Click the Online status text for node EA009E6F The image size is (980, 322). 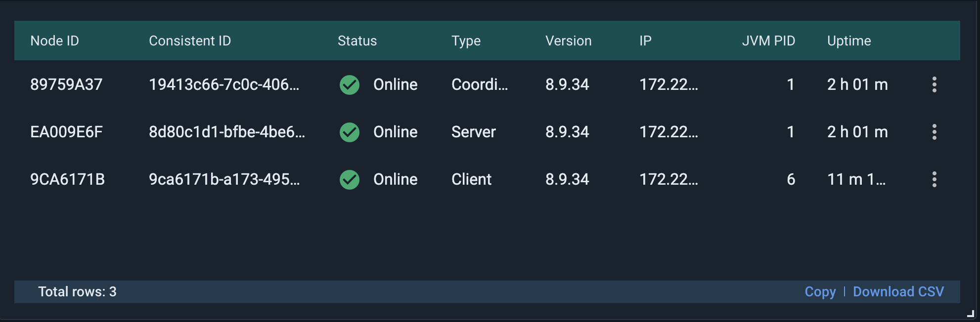coord(395,132)
